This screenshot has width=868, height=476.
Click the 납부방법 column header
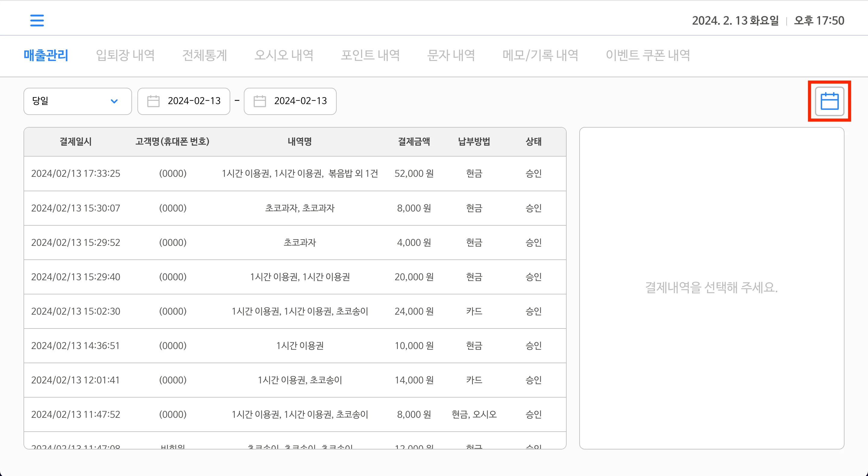(x=474, y=141)
